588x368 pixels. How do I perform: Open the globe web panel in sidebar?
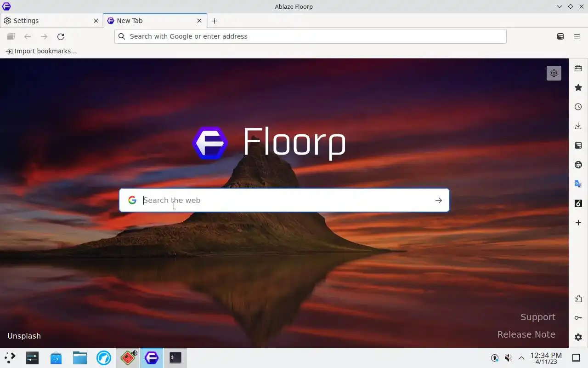pyautogui.click(x=578, y=165)
